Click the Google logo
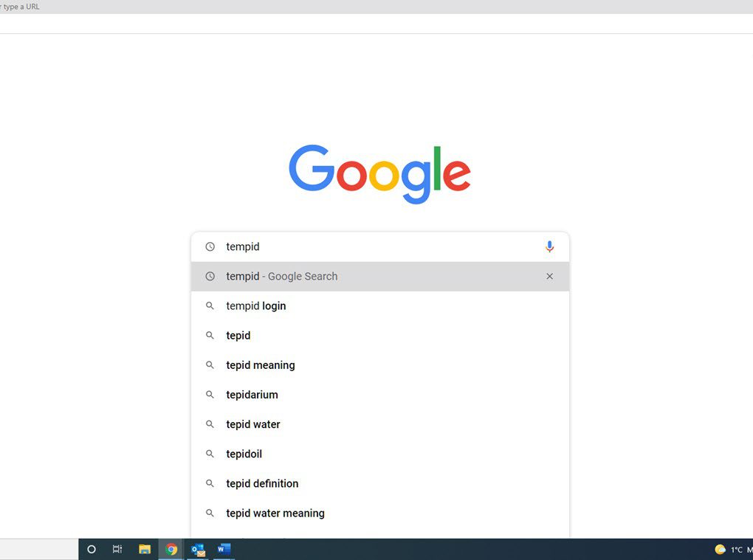Viewport: 753px width, 560px height. click(x=379, y=174)
